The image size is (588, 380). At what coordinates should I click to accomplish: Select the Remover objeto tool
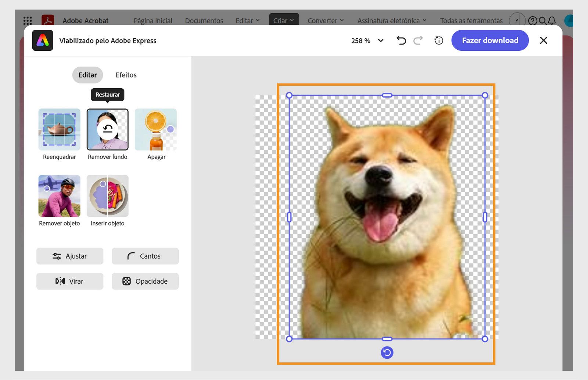click(59, 196)
